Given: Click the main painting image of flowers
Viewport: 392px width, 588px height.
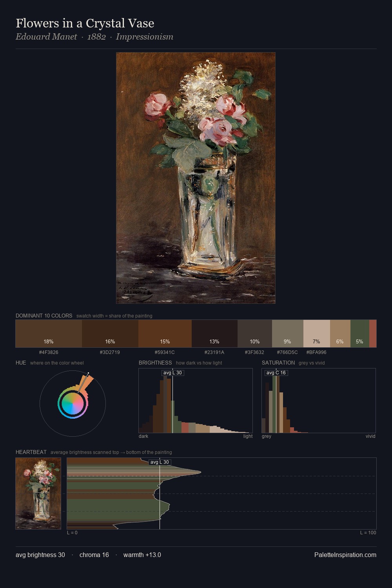Looking at the screenshot, I should (196, 178).
